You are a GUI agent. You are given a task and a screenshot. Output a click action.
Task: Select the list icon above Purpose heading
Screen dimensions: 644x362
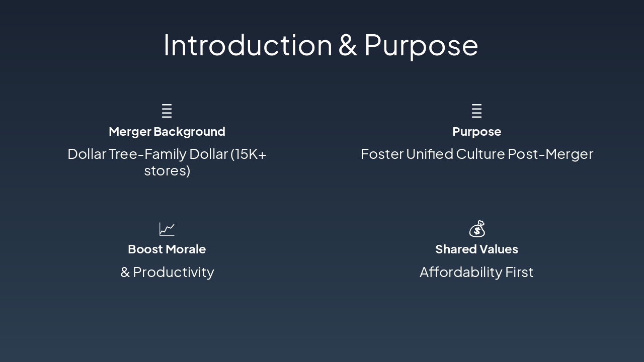tap(476, 111)
